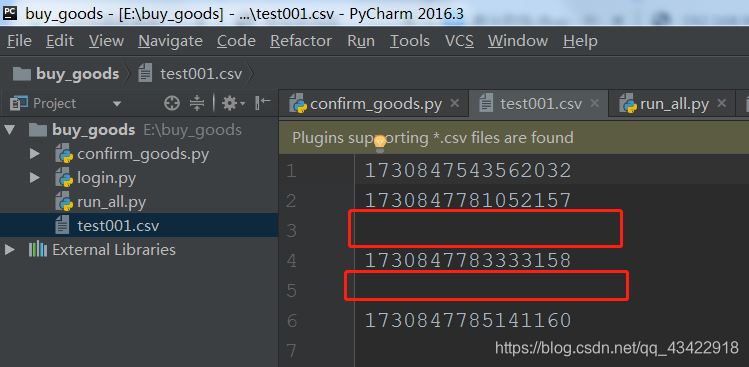Open the Run menu
Screen dimensions: 749x367
point(361,41)
